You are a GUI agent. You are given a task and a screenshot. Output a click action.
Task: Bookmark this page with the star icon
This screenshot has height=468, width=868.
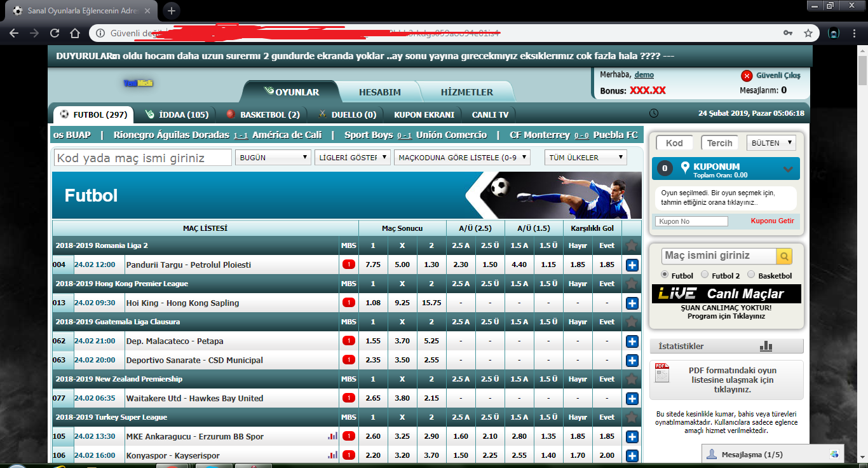(x=808, y=33)
